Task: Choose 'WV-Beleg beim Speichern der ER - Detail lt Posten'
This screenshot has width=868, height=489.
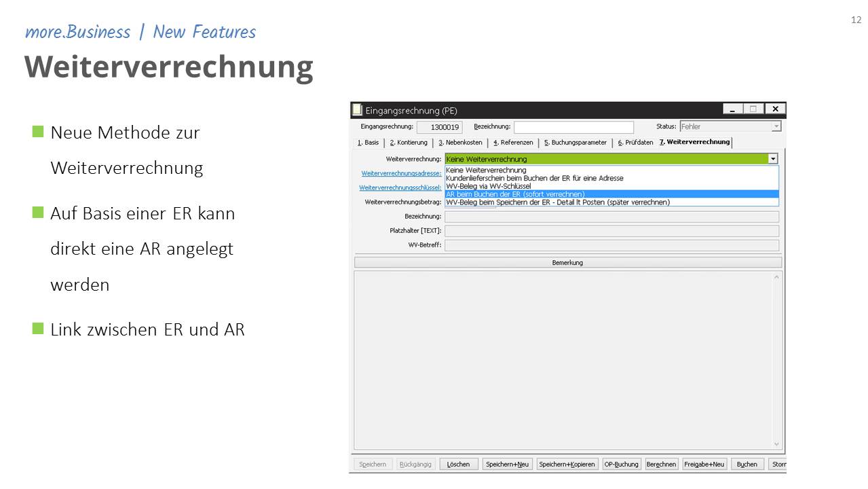Action: point(611,202)
